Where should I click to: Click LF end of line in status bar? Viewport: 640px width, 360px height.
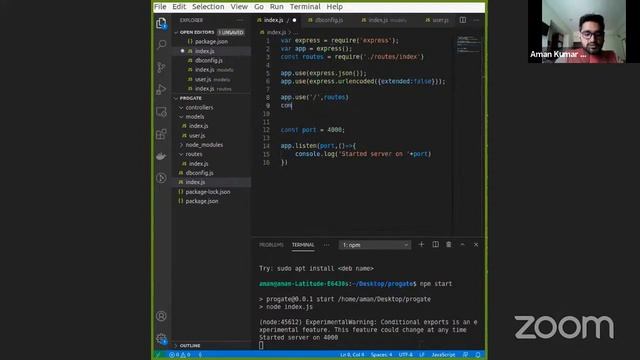pos(422,355)
